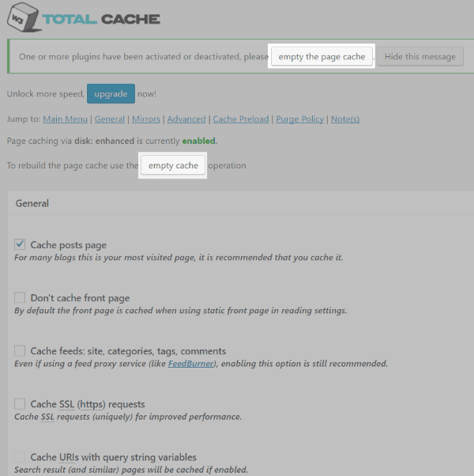The width and height of the screenshot is (474, 476).
Task: Jump to the General section link
Action: click(x=110, y=119)
